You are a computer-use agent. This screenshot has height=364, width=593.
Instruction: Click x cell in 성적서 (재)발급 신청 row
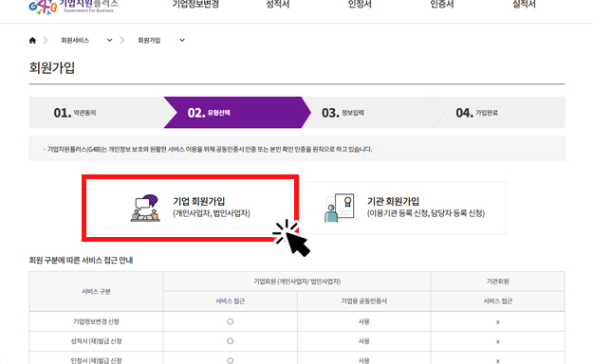(x=498, y=341)
